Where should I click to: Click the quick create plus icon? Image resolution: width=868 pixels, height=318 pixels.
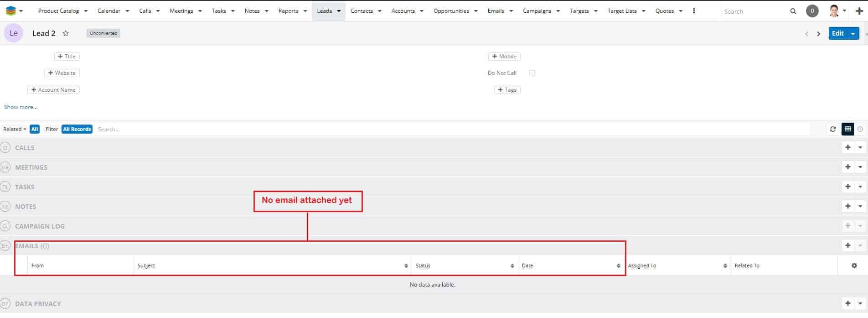click(x=859, y=11)
